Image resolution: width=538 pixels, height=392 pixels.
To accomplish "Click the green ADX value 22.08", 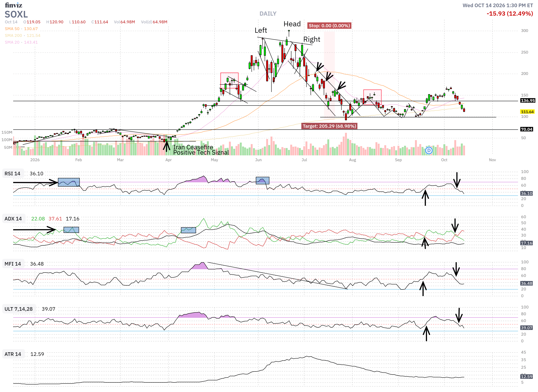I will tap(38, 219).
